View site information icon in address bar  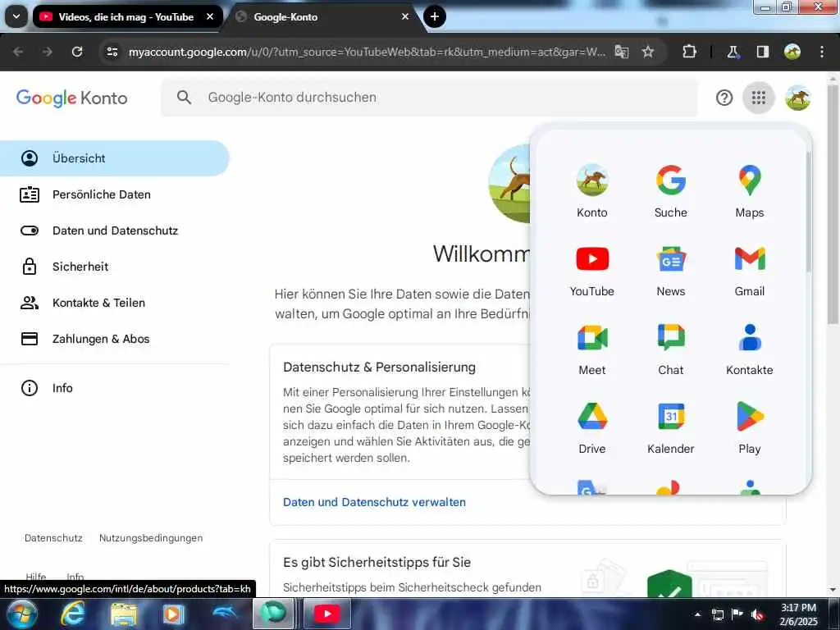pos(112,52)
